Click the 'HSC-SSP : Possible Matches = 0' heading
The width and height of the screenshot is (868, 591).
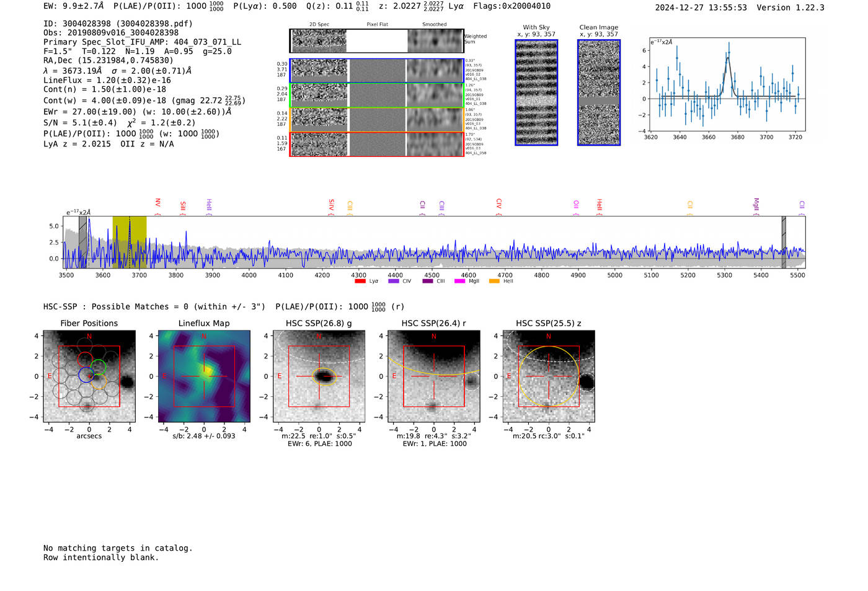pos(116,307)
